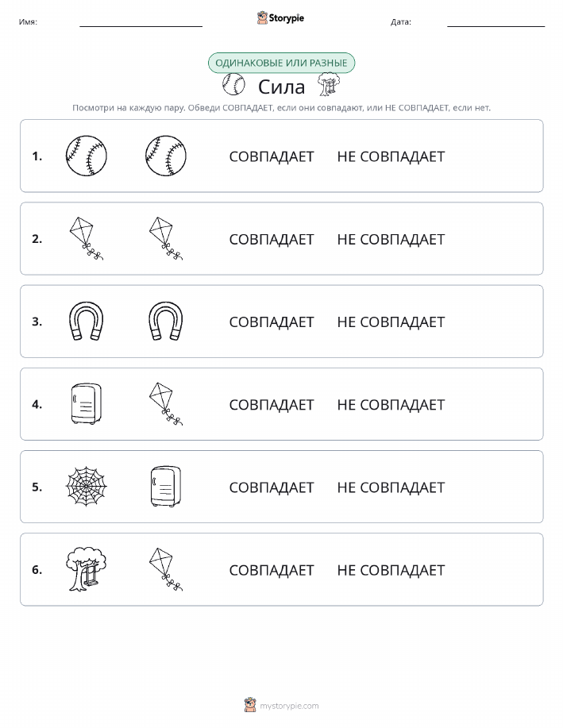The image size is (563, 728).
Task: Click the kite picture in row 6
Action: (x=166, y=569)
